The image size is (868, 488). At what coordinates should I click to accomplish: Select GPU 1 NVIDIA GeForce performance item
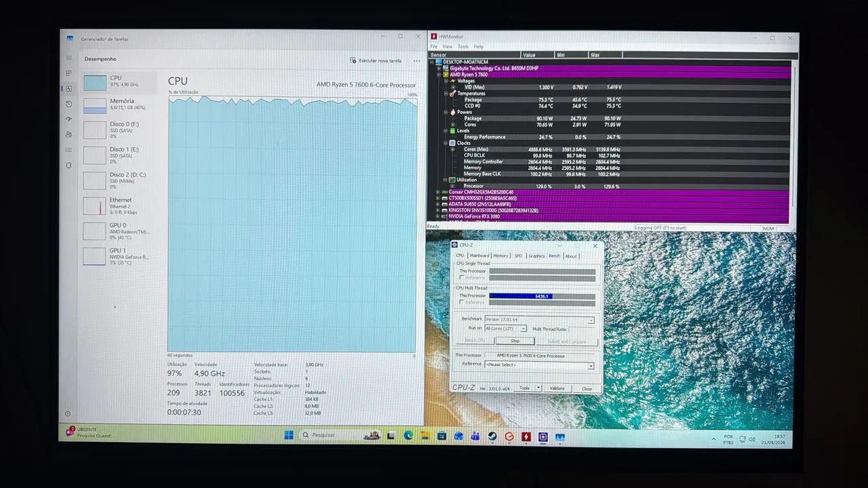(119, 256)
